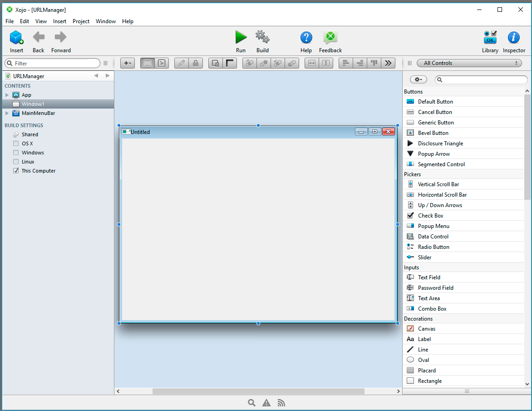532x411 pixels.
Task: Open the File menu
Action: tap(10, 21)
